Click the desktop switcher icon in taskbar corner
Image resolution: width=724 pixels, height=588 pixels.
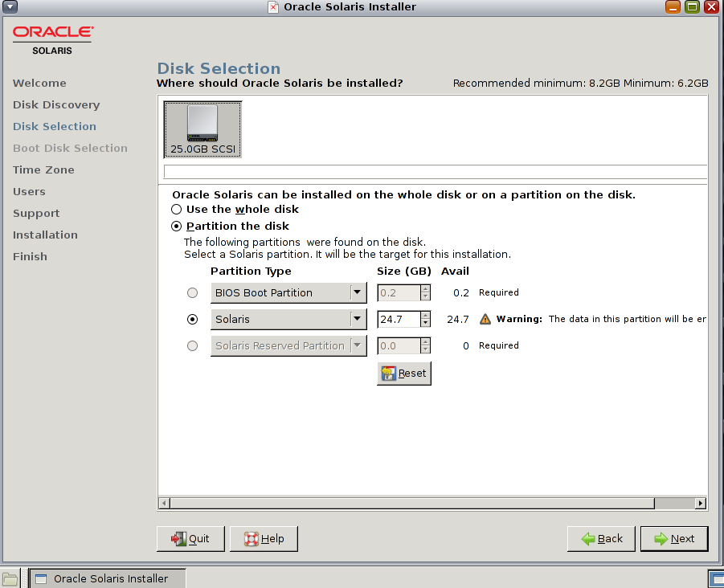tap(717, 579)
